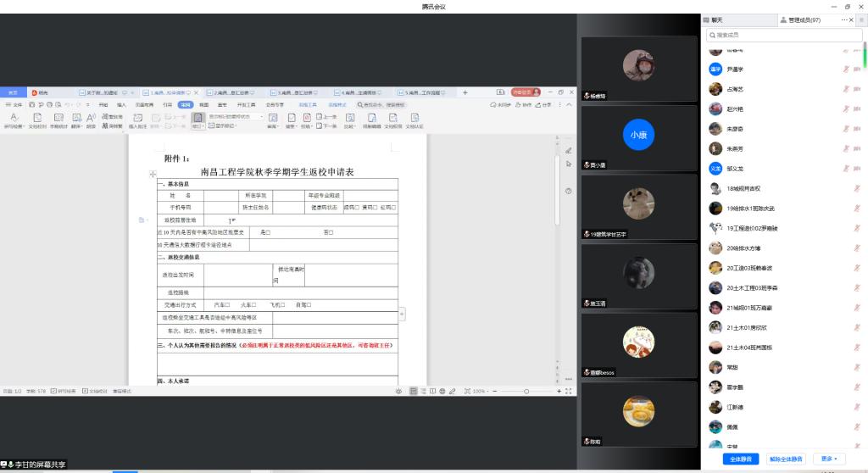Click the WPS zoom-in plus icon
Screen dimensions: 868x473
pos(559,391)
